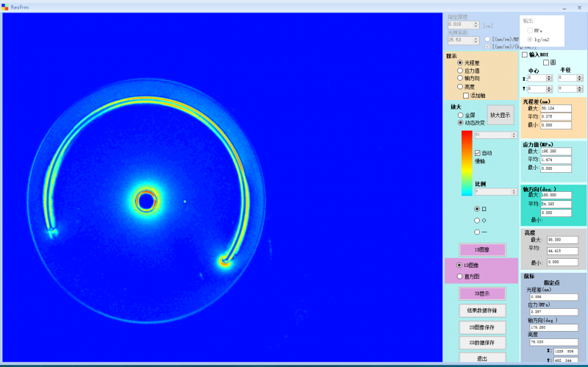The image size is (588, 367).
Task: Uncheck the 自动 scale checkbox
Action: point(477,153)
